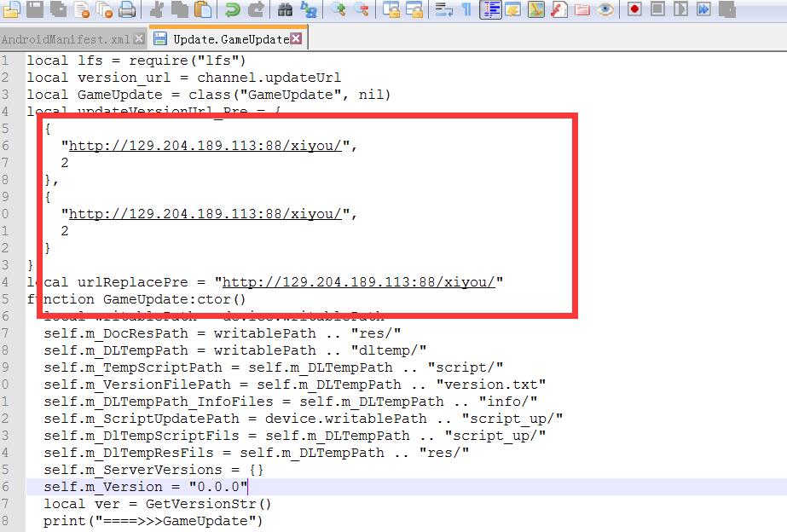
Task: Start macro recording with red dot
Action: point(634,9)
